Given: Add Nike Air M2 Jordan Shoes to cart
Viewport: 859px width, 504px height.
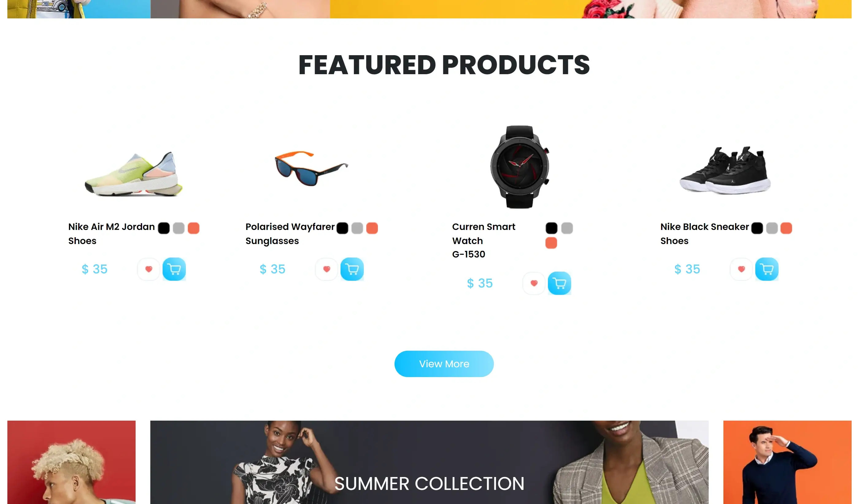Looking at the screenshot, I should pos(174,269).
